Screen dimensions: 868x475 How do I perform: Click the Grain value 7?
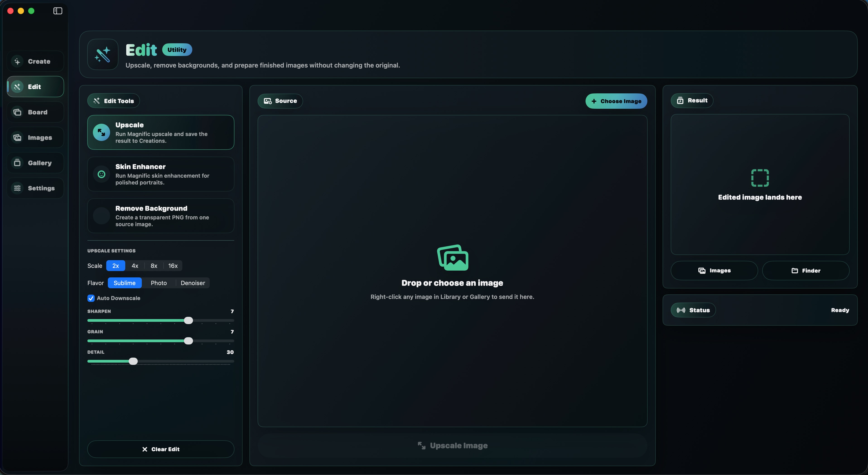coord(232,332)
